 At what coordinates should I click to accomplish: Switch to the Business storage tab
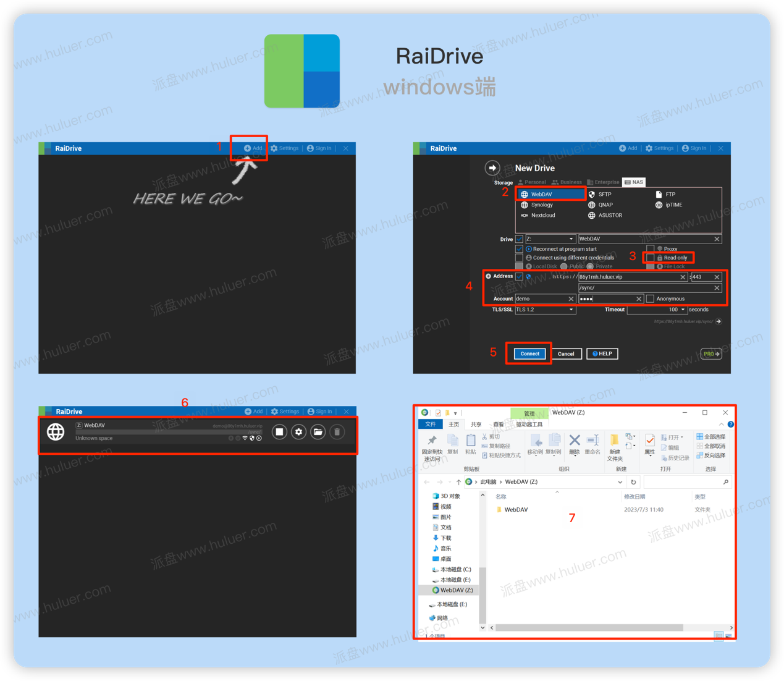[x=567, y=182]
